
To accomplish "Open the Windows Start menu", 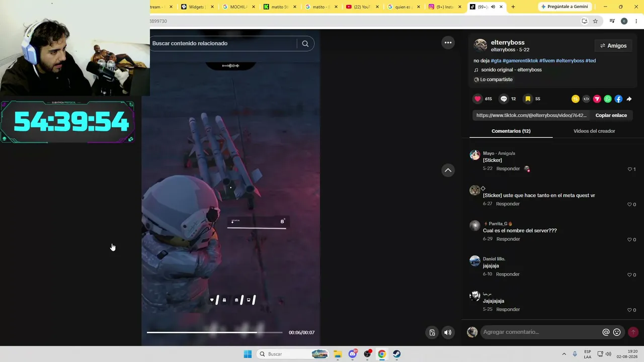I will 248,354.
